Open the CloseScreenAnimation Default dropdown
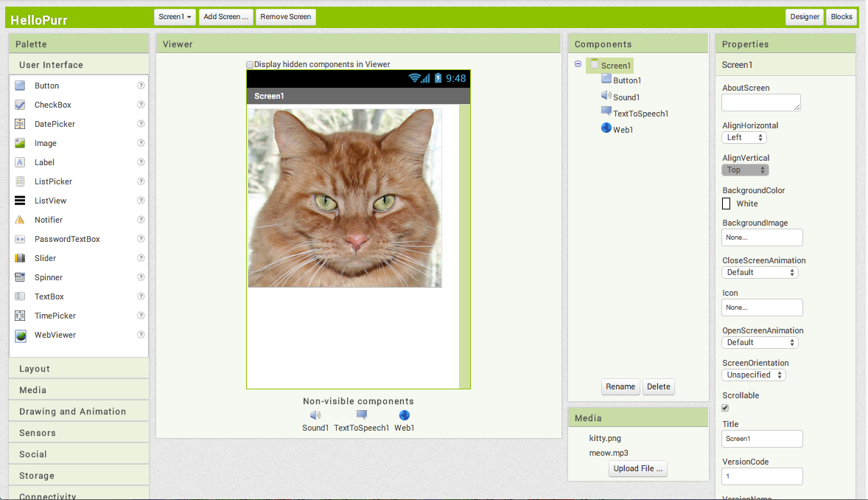Image resolution: width=868 pixels, height=500 pixels. (x=760, y=272)
